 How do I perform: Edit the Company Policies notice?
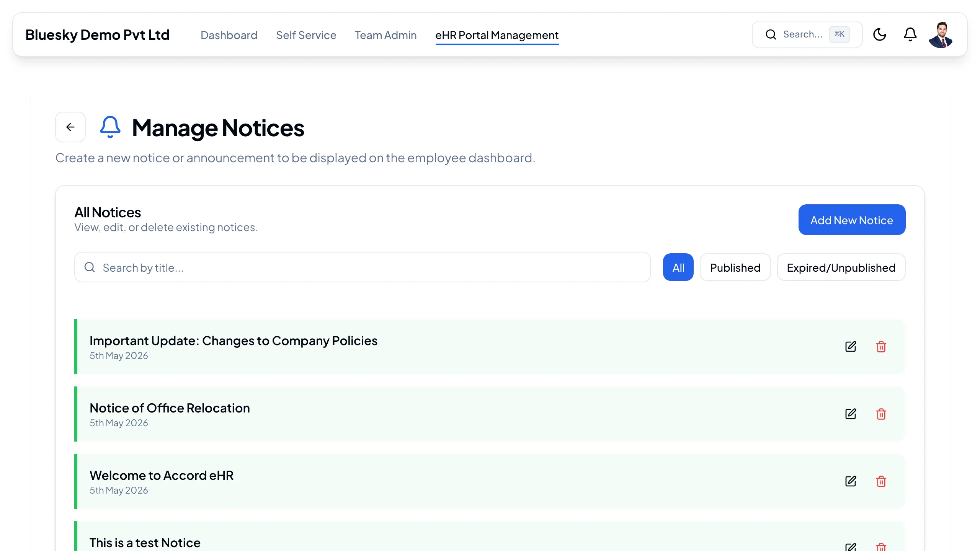click(851, 347)
